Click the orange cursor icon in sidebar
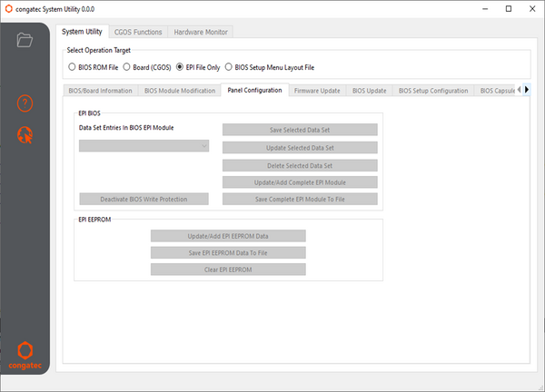 [x=25, y=135]
